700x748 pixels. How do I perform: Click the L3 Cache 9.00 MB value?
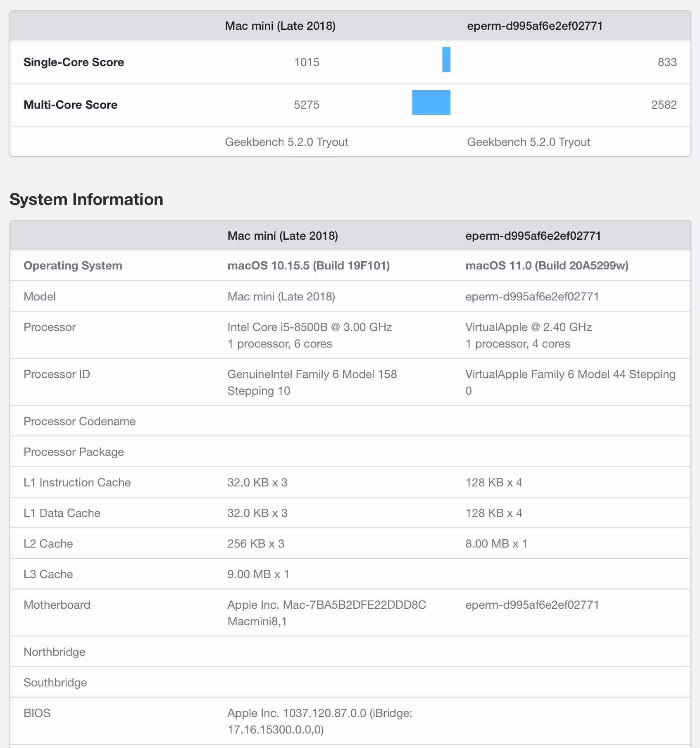pyautogui.click(x=258, y=574)
